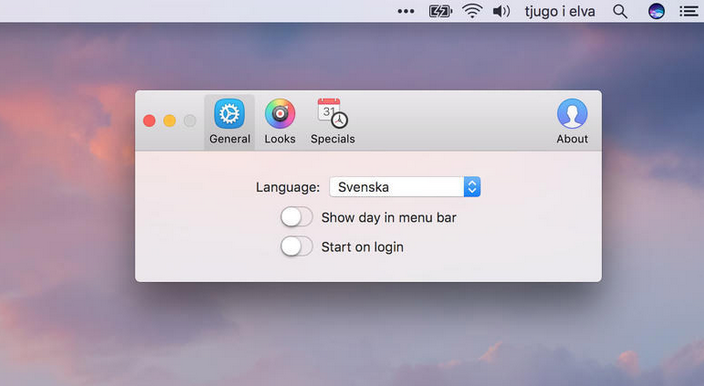Toggle Show day in menu bar
The width and height of the screenshot is (704, 386).
pyautogui.click(x=296, y=217)
